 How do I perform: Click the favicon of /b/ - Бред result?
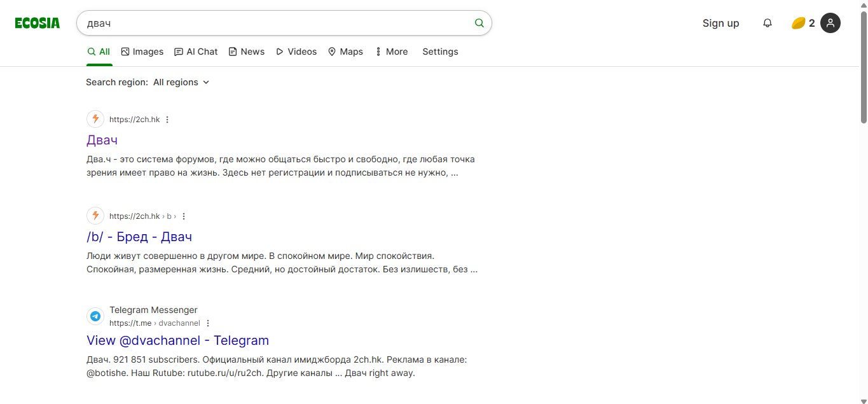point(95,216)
